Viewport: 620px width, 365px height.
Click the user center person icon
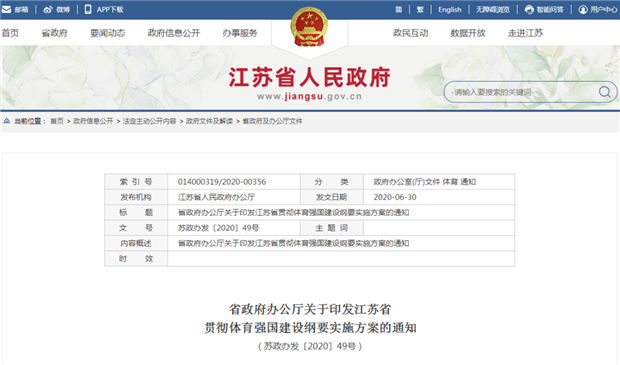tap(583, 9)
